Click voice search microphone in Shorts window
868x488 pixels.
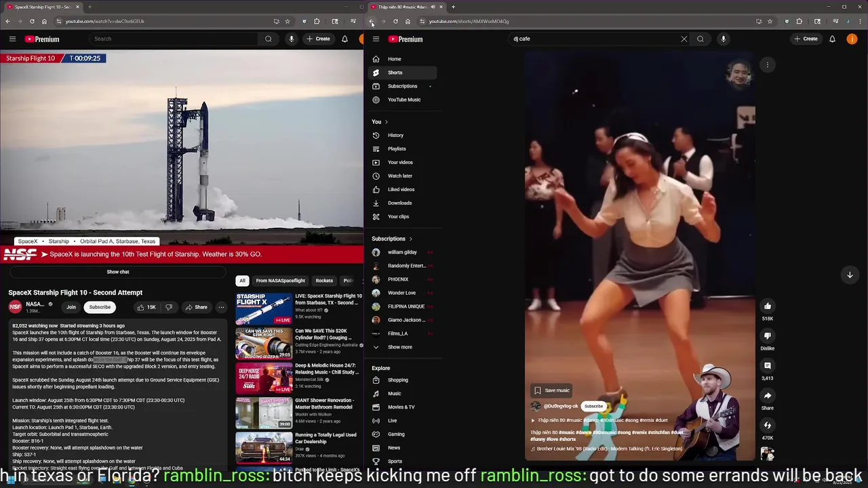(x=724, y=39)
